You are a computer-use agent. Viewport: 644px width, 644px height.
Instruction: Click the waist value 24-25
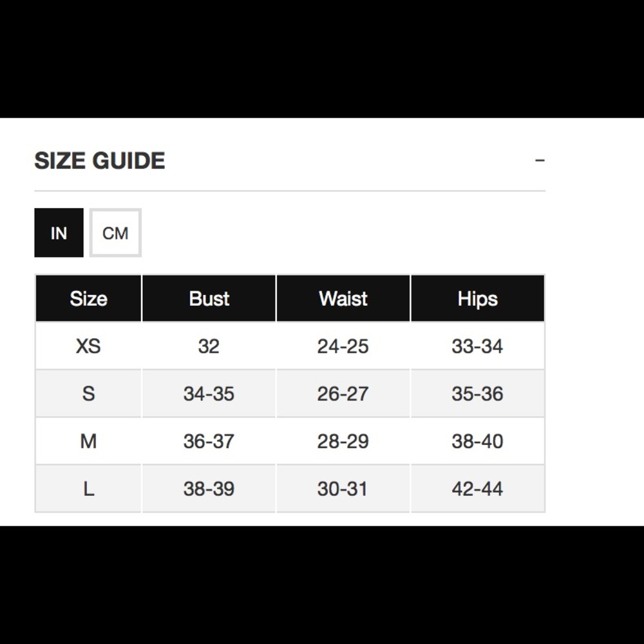point(343,346)
